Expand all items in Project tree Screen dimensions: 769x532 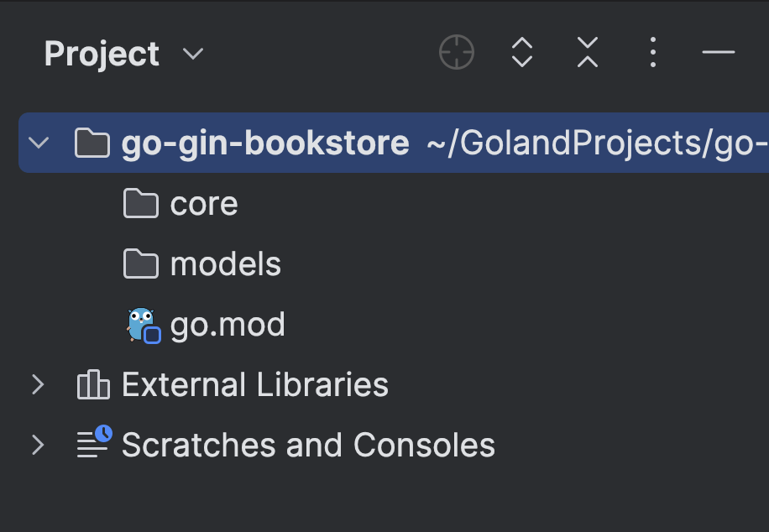(x=522, y=53)
